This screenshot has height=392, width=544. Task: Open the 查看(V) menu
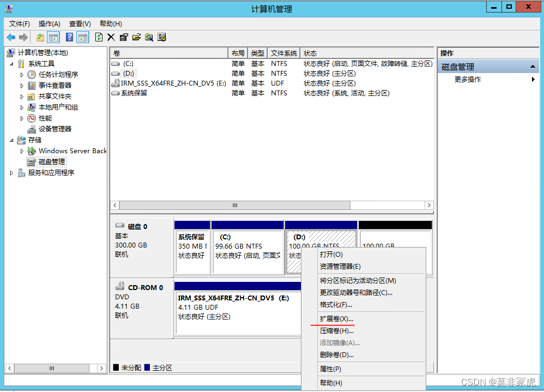(80, 23)
